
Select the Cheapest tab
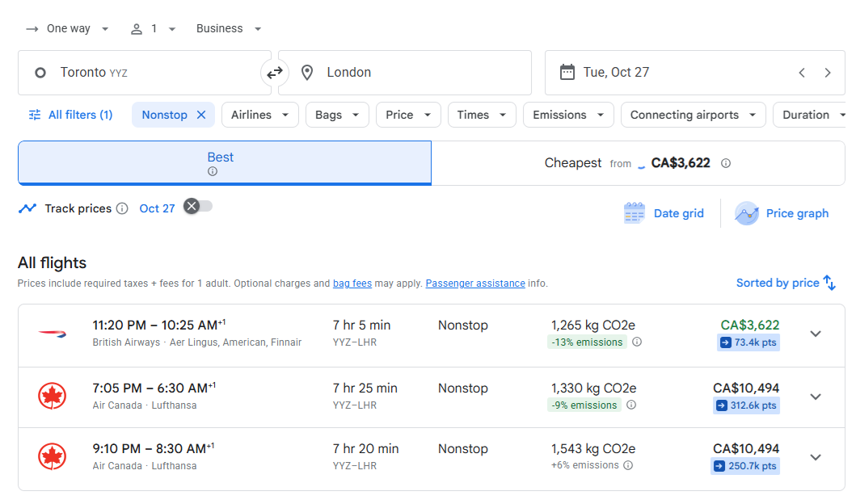(638, 163)
